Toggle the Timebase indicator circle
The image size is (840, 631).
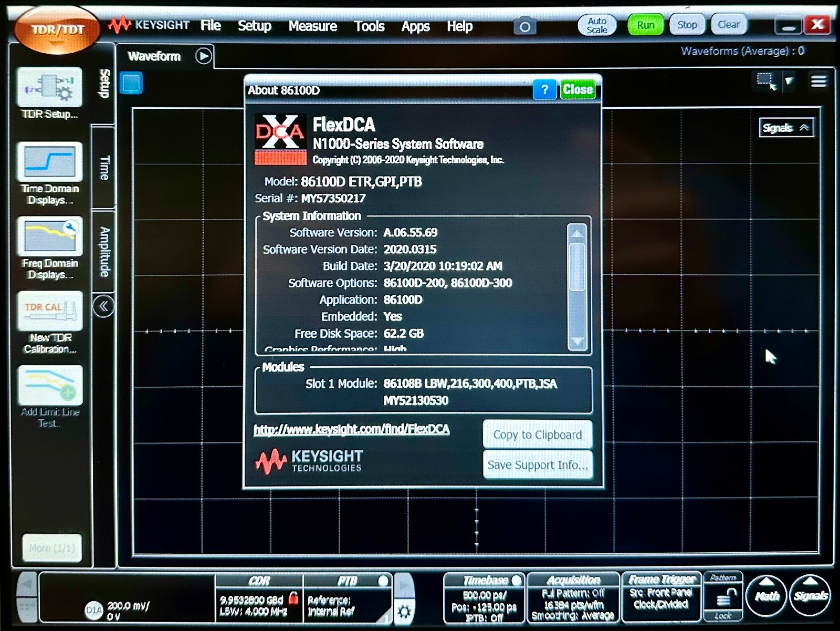click(516, 581)
